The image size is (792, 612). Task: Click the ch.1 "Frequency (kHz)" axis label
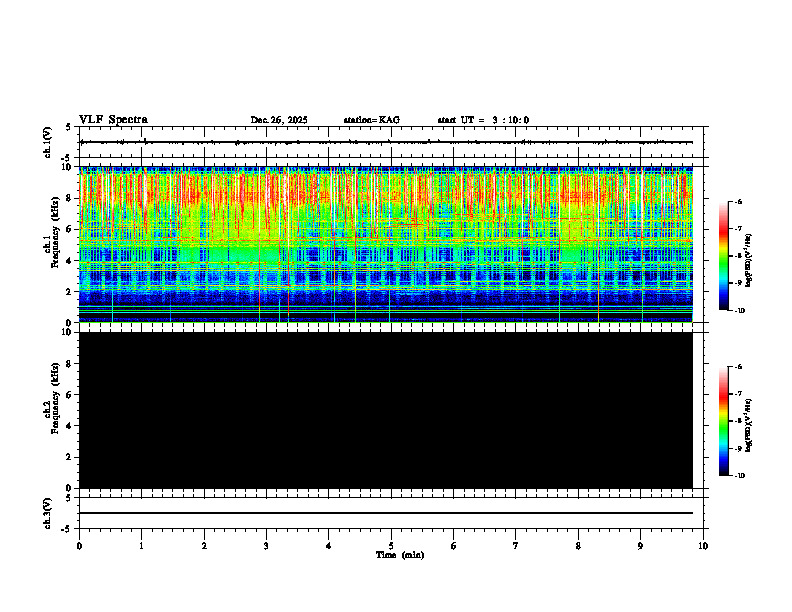tap(55, 232)
